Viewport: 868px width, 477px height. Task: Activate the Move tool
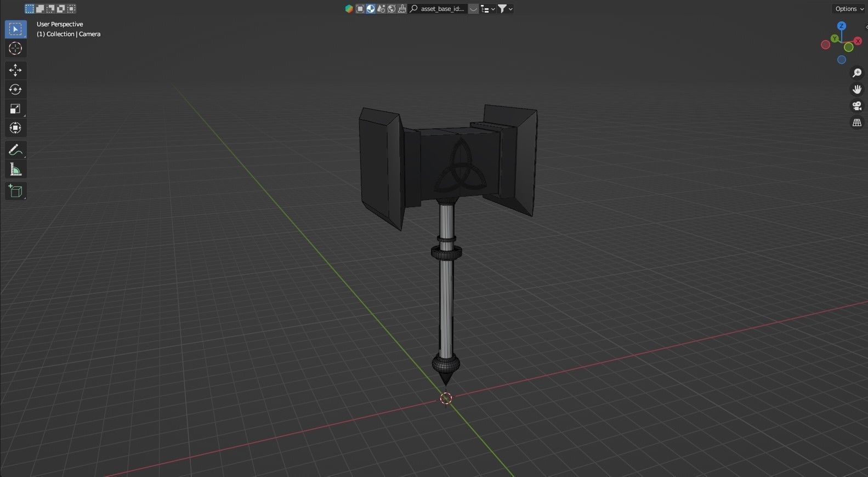[15, 70]
